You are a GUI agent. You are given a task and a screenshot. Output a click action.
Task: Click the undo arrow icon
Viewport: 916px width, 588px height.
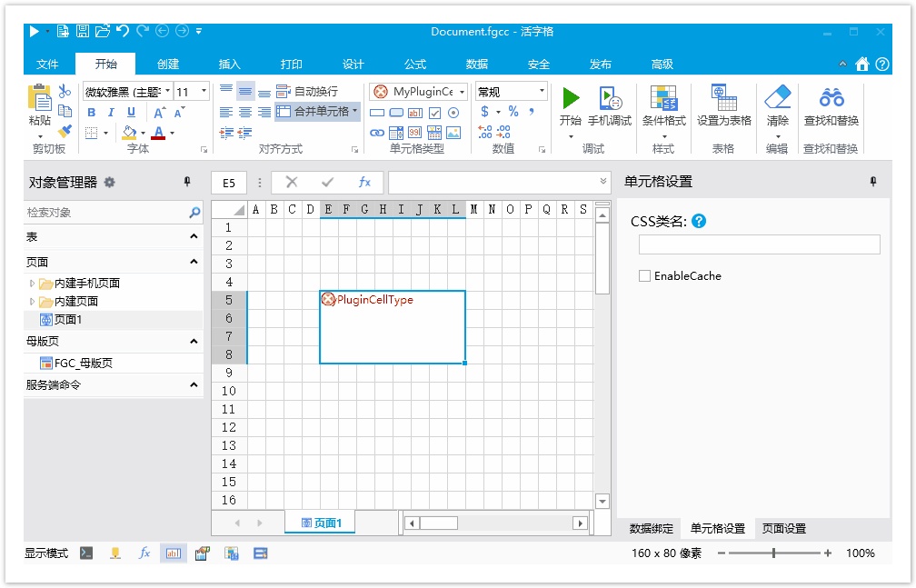122,30
